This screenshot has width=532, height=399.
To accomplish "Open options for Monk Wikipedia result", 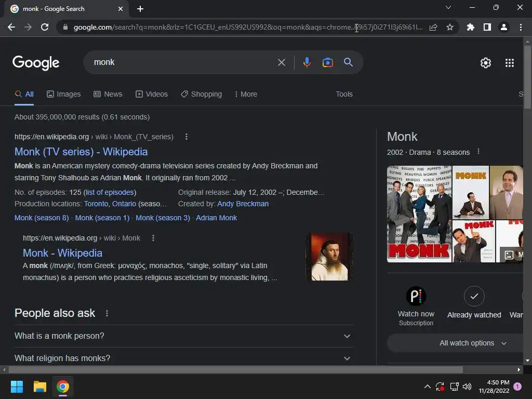I will pos(153,238).
